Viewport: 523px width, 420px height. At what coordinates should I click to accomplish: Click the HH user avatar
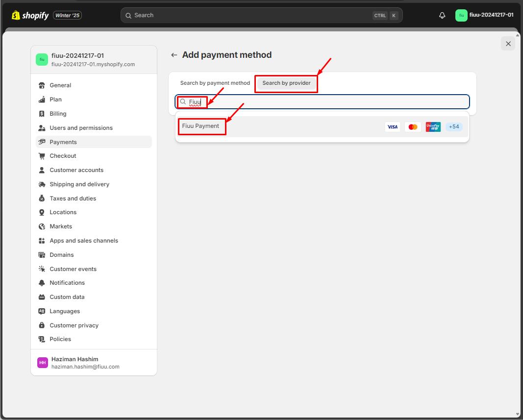[x=42, y=363]
